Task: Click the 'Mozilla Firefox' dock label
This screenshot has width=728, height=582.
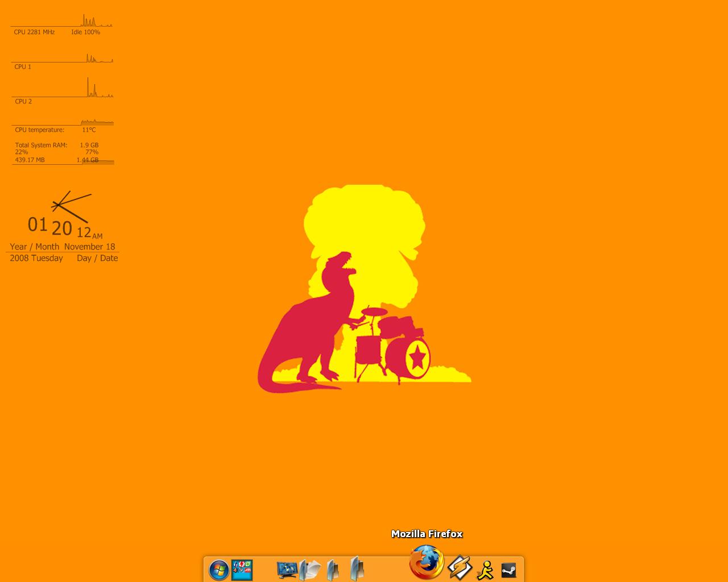Action: pos(427,534)
